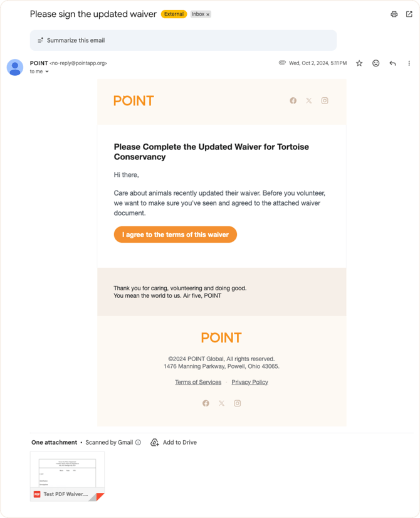Open Facebook icon in the email header
Viewport: 420px width, 518px height.
pyautogui.click(x=293, y=100)
